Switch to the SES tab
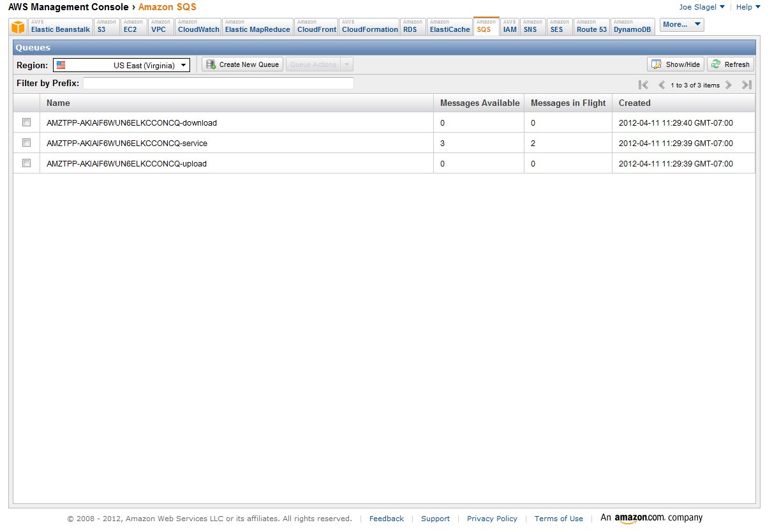This screenshot has height=532, width=772. click(x=560, y=27)
